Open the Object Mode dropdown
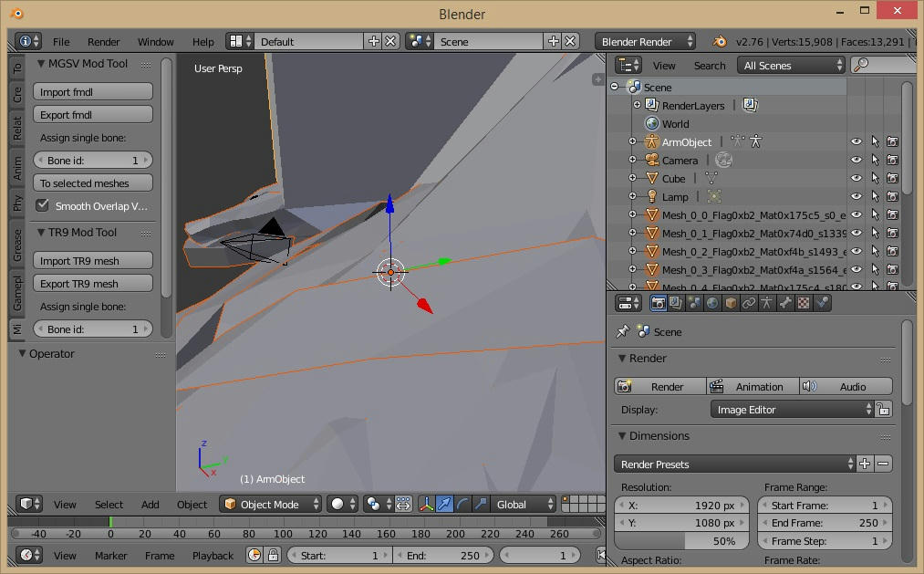Image resolution: width=924 pixels, height=574 pixels. pos(272,504)
